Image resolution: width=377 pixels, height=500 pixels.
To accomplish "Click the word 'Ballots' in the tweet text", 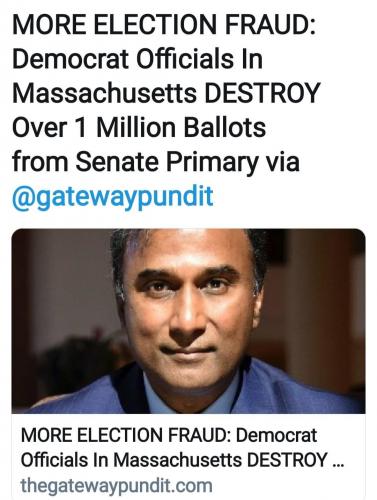I will point(225,128).
